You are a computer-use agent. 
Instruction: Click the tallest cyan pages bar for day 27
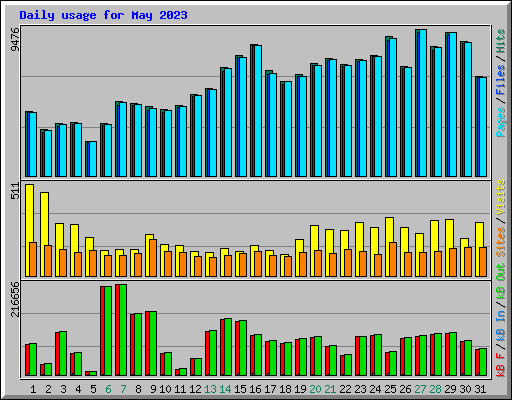[423, 103]
